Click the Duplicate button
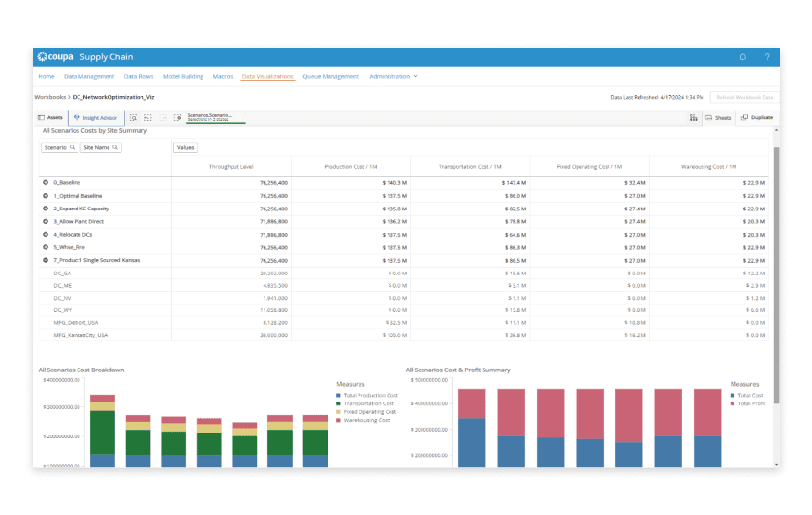 click(757, 118)
